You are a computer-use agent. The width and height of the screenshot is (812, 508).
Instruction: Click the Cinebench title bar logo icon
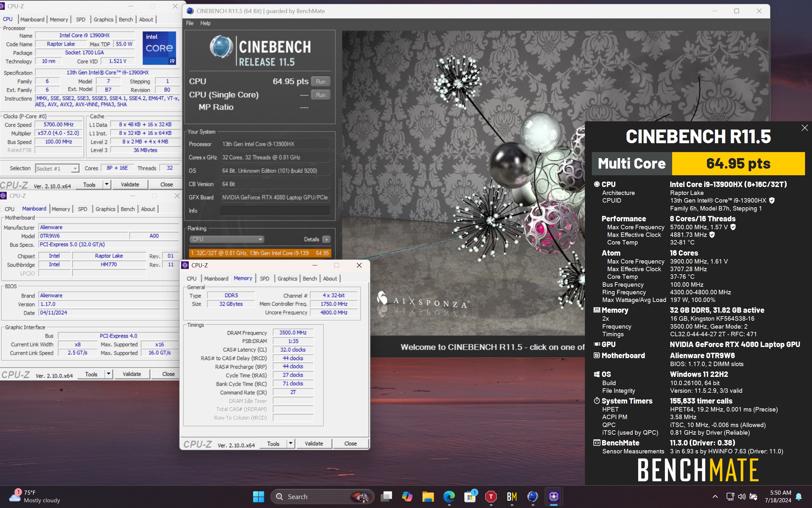[x=190, y=11]
